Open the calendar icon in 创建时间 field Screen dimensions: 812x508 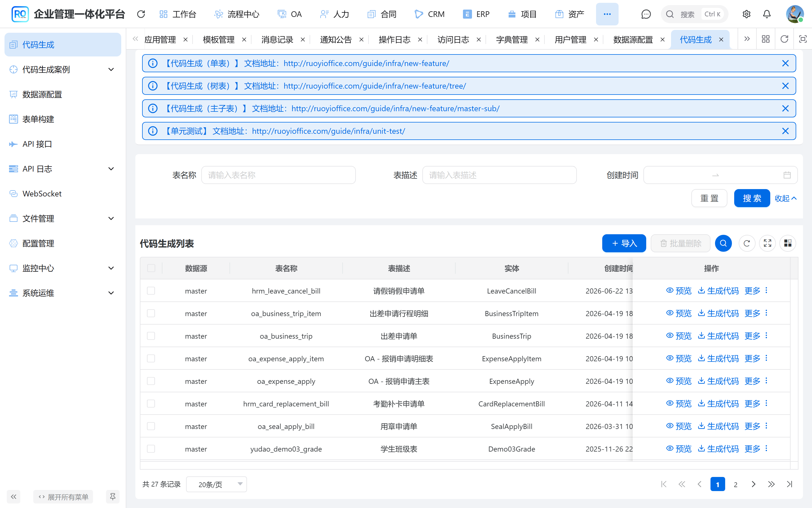(787, 175)
